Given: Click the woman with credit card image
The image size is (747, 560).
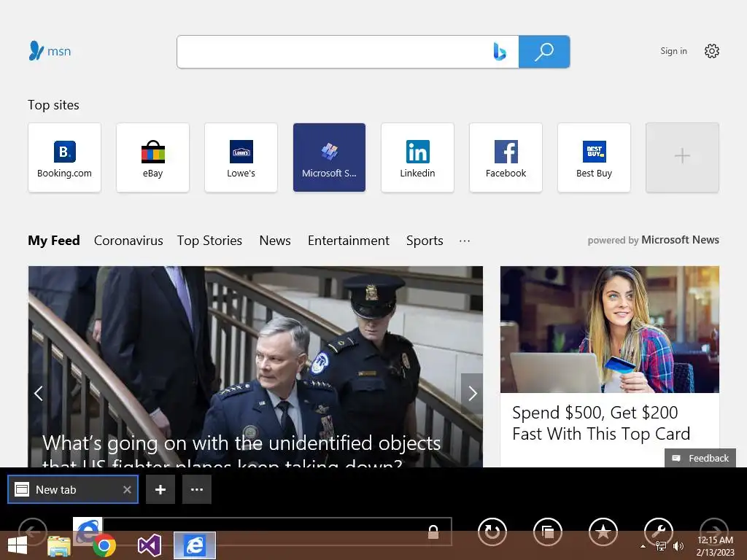Looking at the screenshot, I should [x=609, y=330].
